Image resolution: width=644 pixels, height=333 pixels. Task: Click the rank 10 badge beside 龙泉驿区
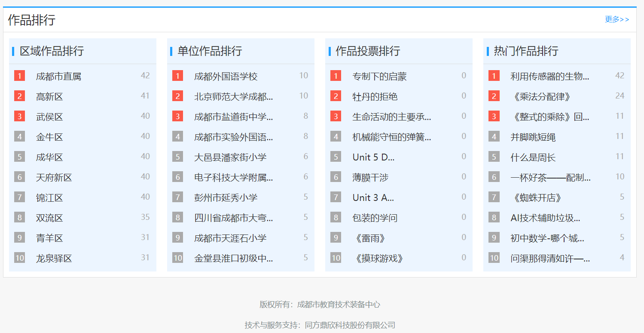pyautogui.click(x=19, y=258)
